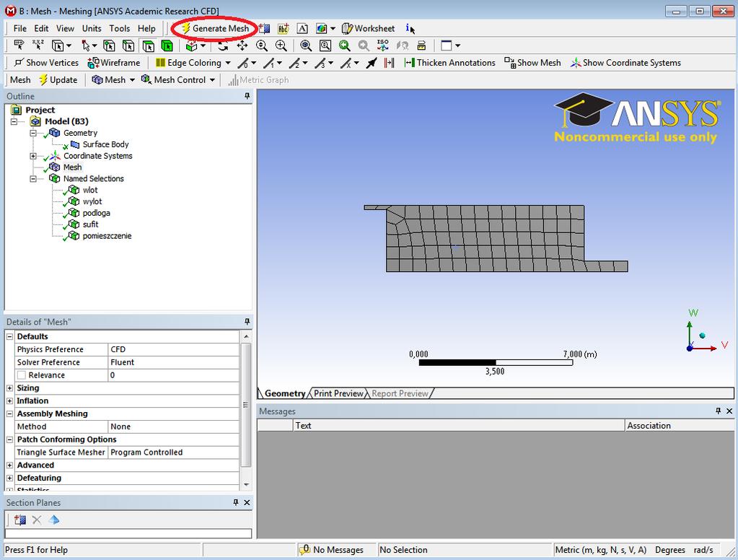Select the Rotate view tool
738x560 pixels.
click(x=223, y=45)
